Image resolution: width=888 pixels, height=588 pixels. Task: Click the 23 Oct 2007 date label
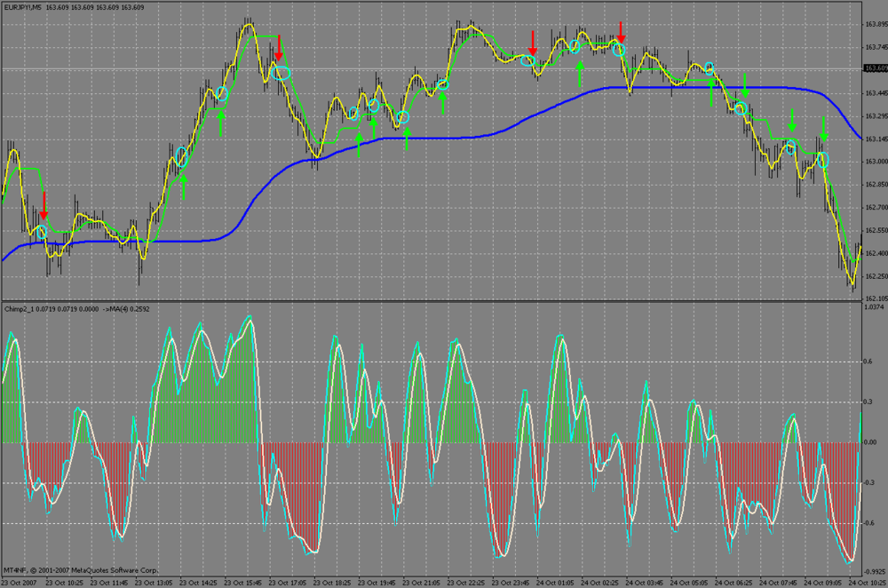point(19,583)
